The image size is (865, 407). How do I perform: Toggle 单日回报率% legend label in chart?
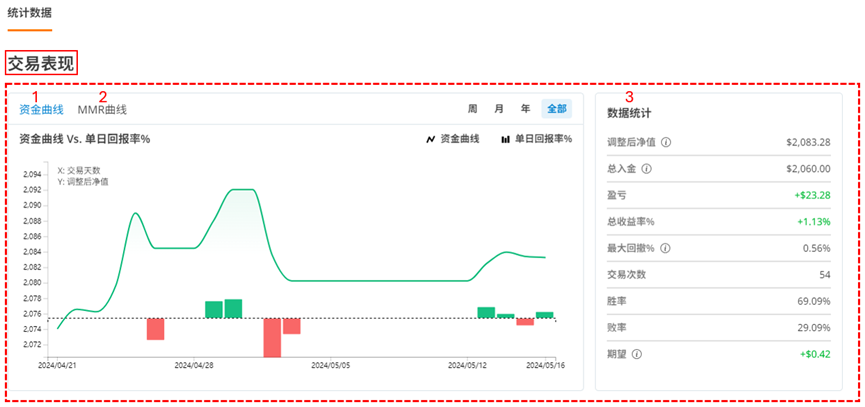(x=543, y=139)
